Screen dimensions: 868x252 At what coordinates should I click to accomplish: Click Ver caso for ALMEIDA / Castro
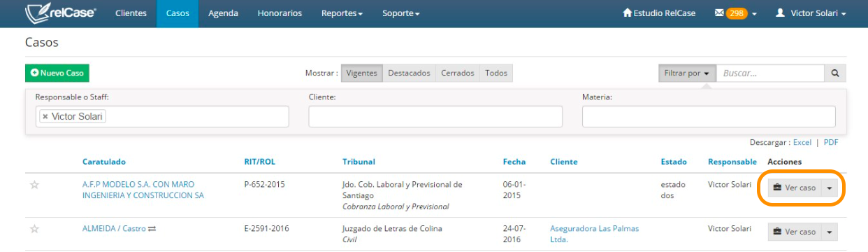pyautogui.click(x=795, y=232)
